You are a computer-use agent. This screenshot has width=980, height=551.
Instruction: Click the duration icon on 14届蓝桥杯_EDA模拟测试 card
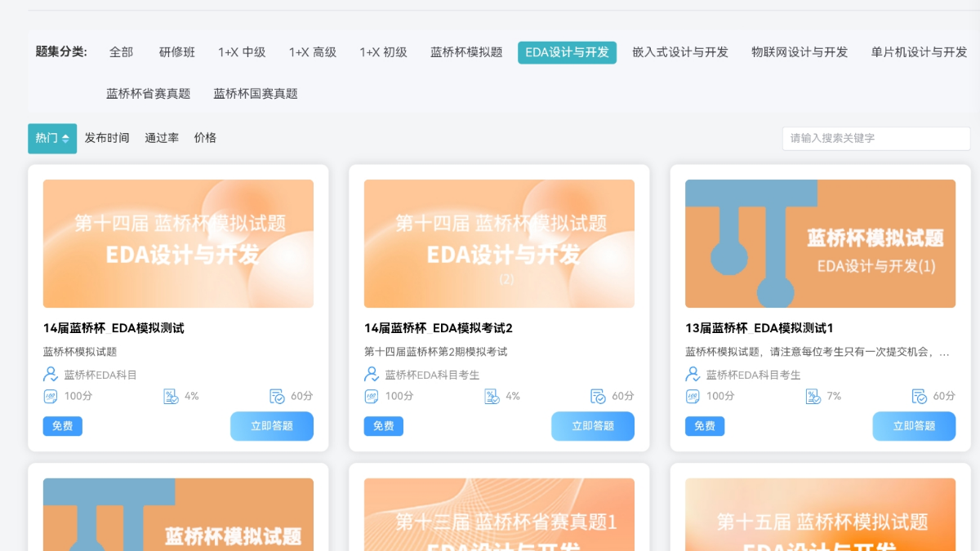click(x=277, y=396)
